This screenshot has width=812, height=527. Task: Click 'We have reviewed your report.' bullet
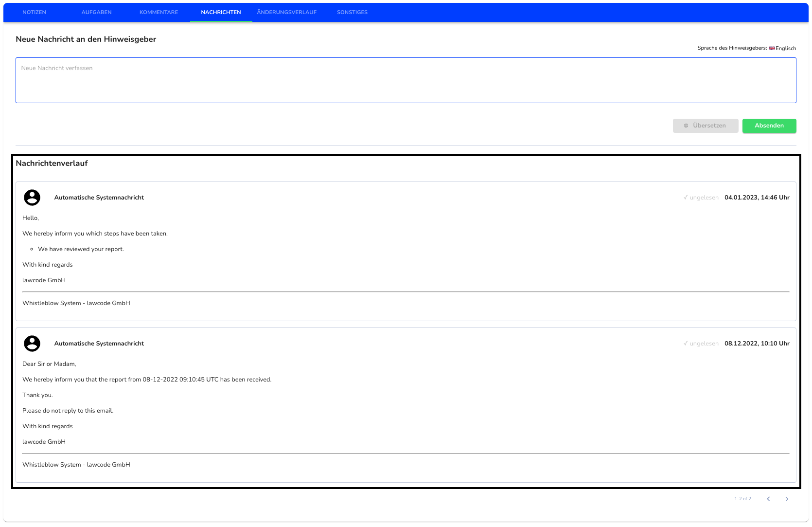coord(81,249)
